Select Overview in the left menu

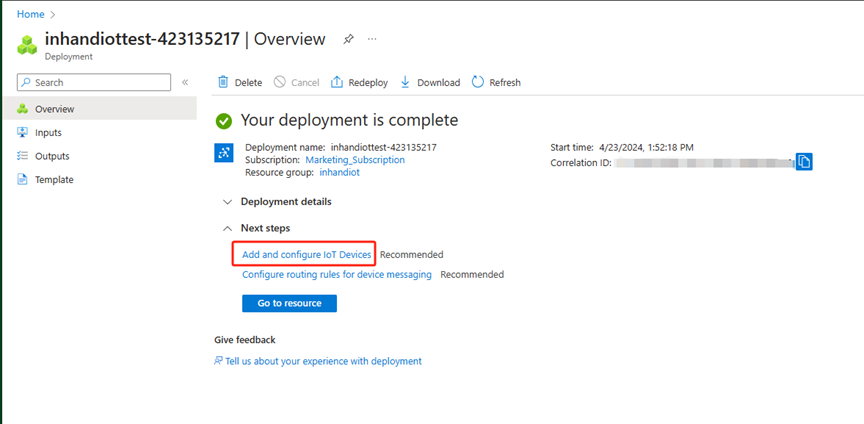tap(54, 109)
